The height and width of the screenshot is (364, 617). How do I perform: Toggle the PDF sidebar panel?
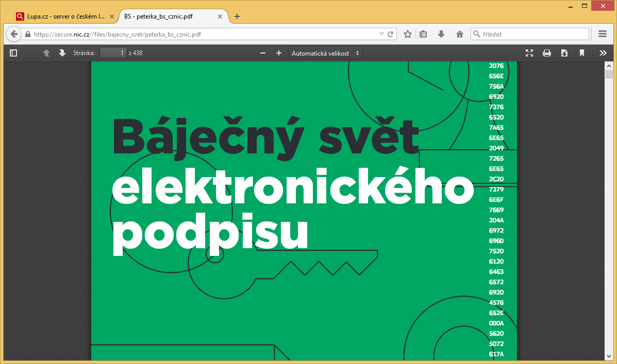tap(13, 53)
